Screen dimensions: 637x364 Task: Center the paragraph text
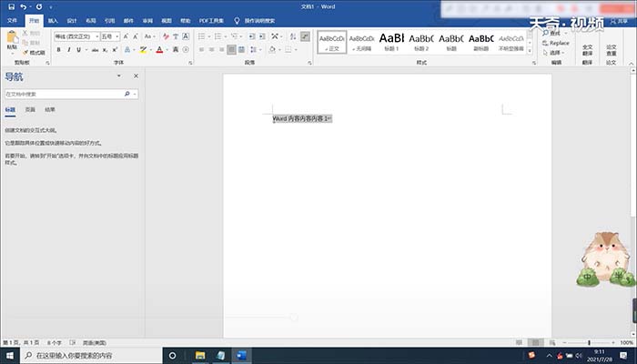pyautogui.click(x=212, y=49)
